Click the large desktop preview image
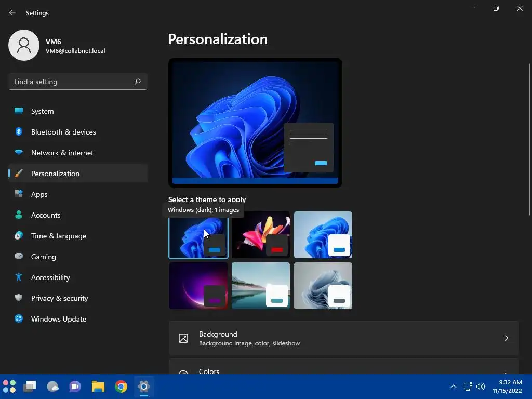The image size is (532, 399). (255, 123)
